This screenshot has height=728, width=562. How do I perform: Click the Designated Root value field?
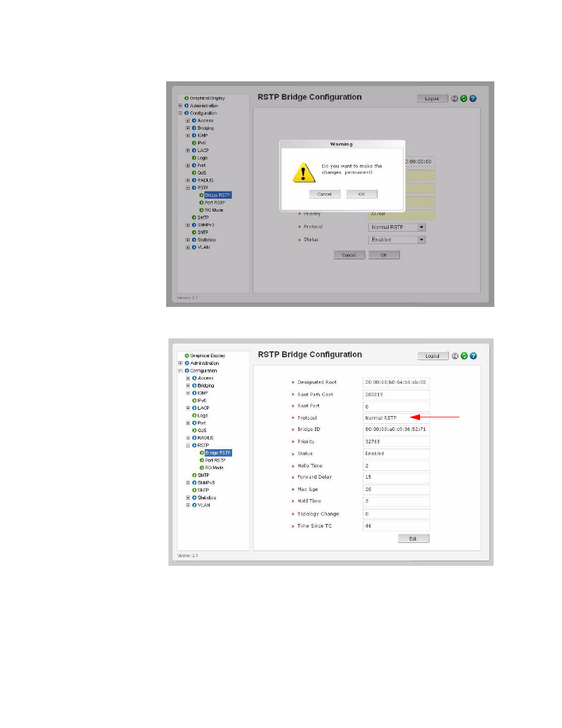396,383
